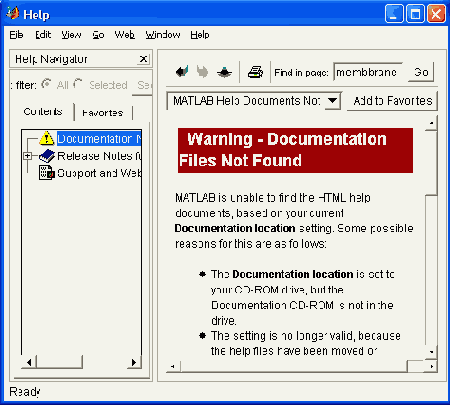Image resolution: width=450 pixels, height=405 pixels.
Task: Close the Help Navigator pane
Action: 143,59
